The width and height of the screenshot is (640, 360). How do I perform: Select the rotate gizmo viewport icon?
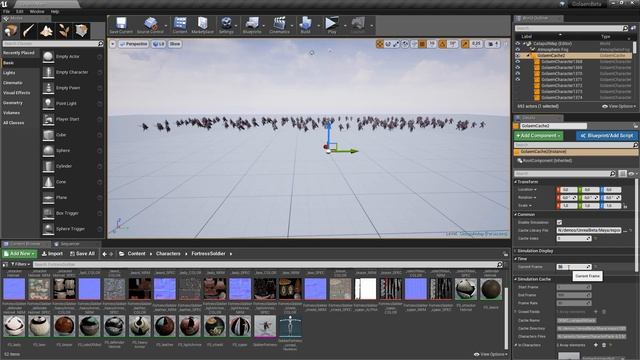[x=388, y=44]
